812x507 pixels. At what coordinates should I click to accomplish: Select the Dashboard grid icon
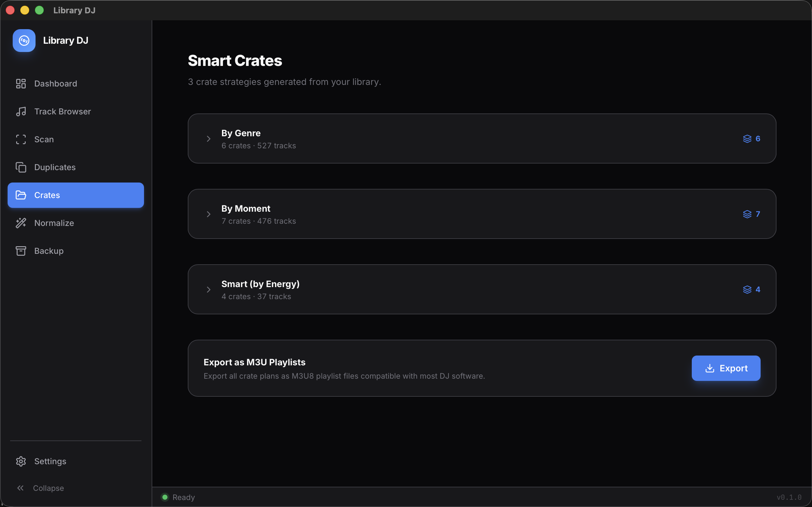[21, 83]
